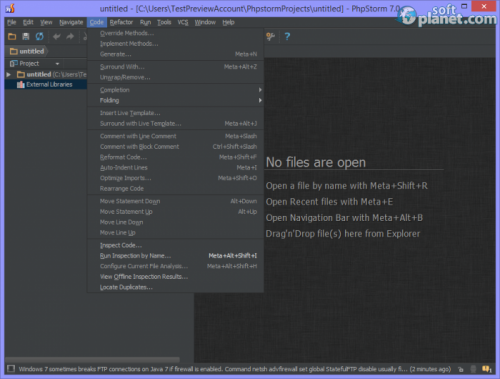The width and height of the screenshot is (500, 379).
Task: Maximize the PhpStorm window
Action: pyautogui.click(x=464, y=6)
